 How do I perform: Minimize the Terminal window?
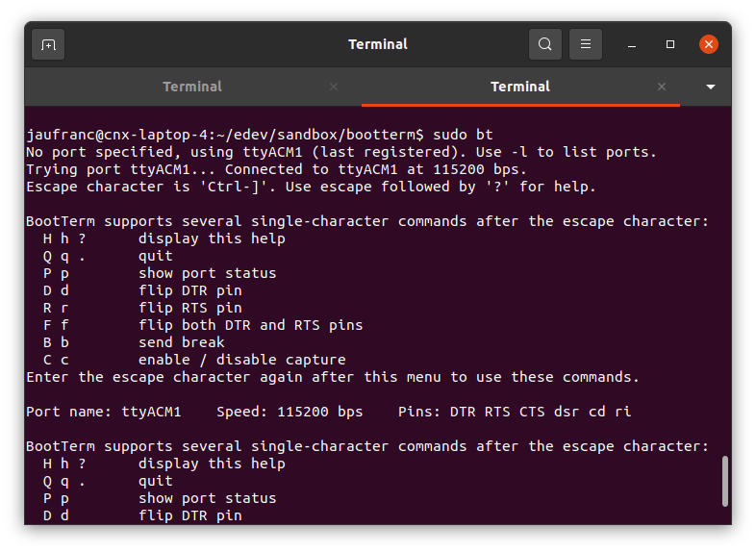[x=632, y=44]
